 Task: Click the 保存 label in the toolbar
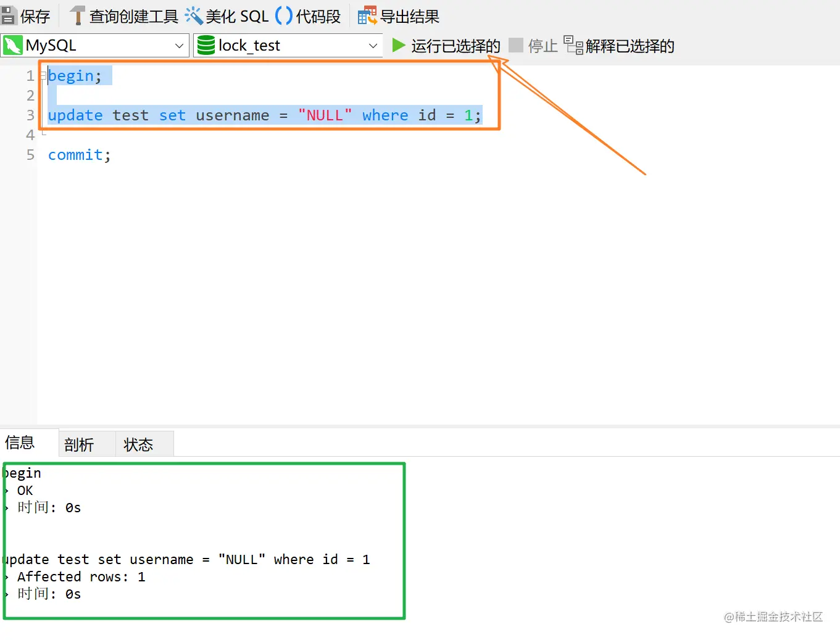[35, 16]
